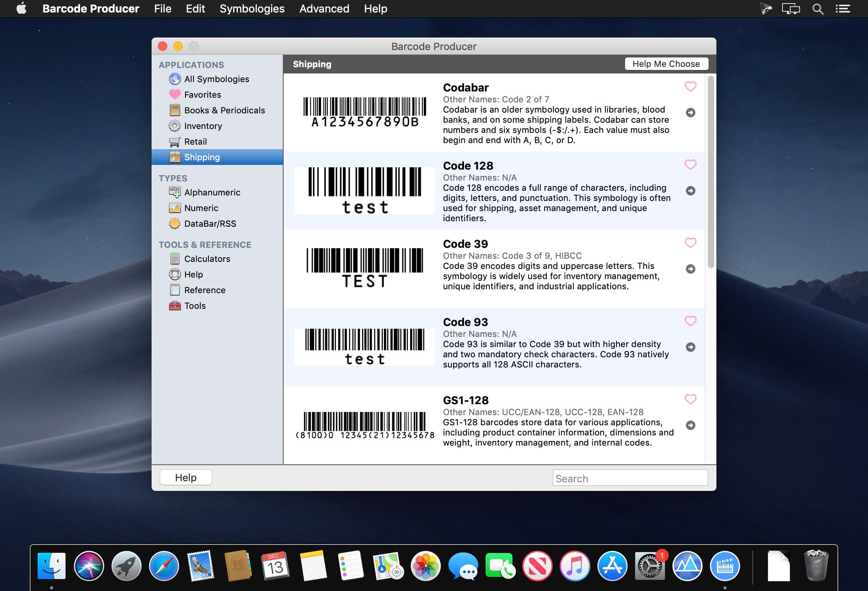Click the Reference notepad icon
868x591 pixels.
coord(175,290)
